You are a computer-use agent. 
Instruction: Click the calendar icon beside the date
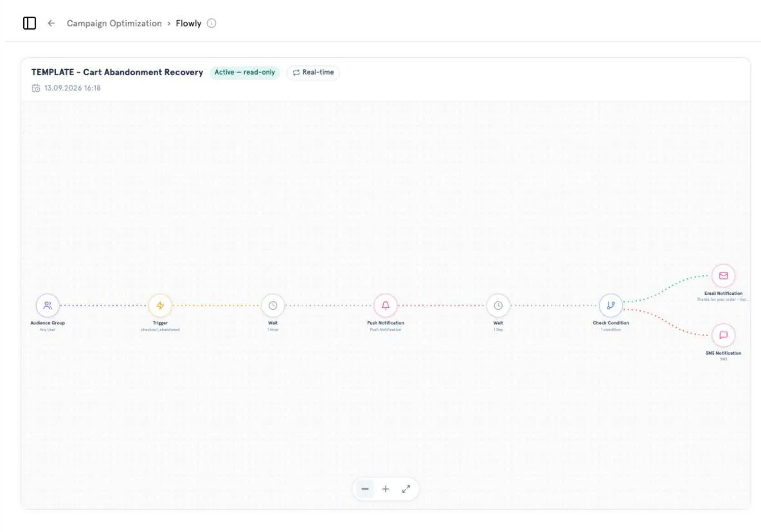[x=36, y=88]
